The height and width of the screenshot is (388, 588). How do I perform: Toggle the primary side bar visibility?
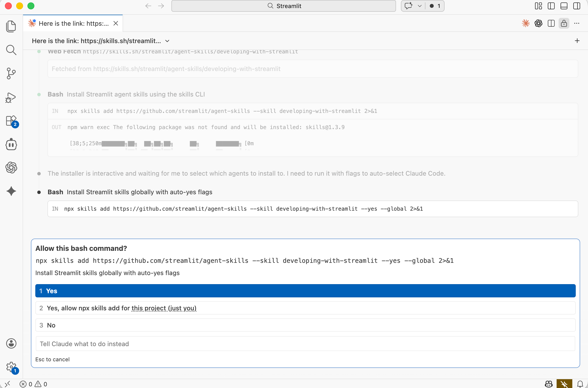[551, 6]
